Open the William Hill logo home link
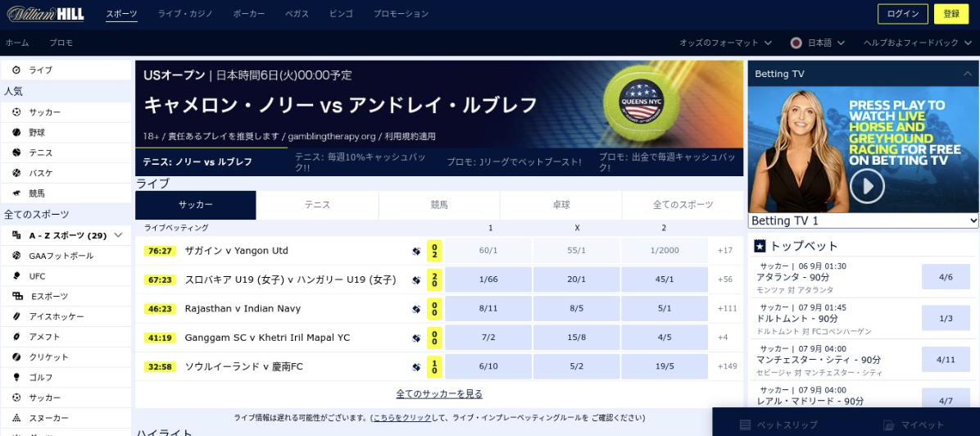 [x=46, y=14]
